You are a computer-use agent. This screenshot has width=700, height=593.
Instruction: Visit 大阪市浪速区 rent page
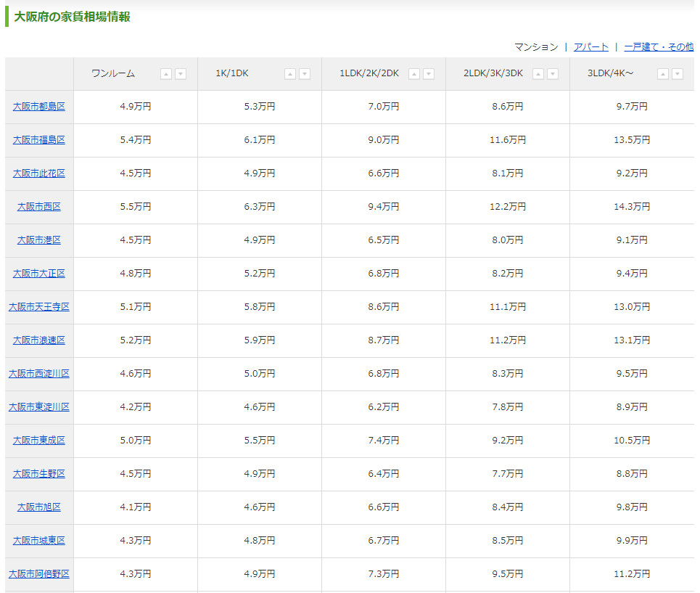[39, 340]
